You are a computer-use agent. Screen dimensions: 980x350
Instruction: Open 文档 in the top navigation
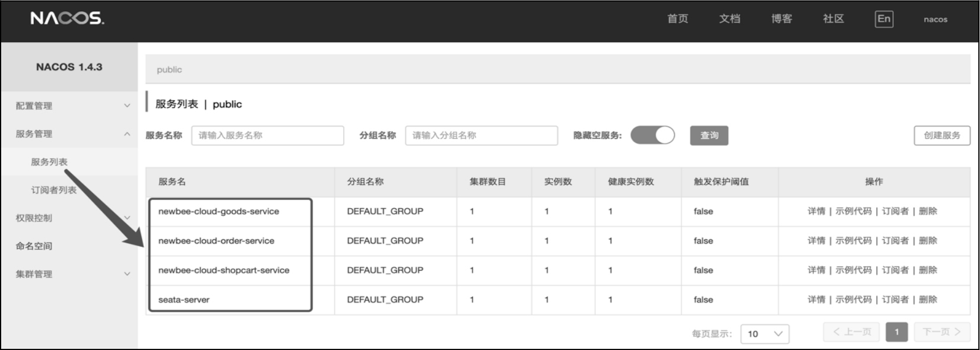point(730,19)
